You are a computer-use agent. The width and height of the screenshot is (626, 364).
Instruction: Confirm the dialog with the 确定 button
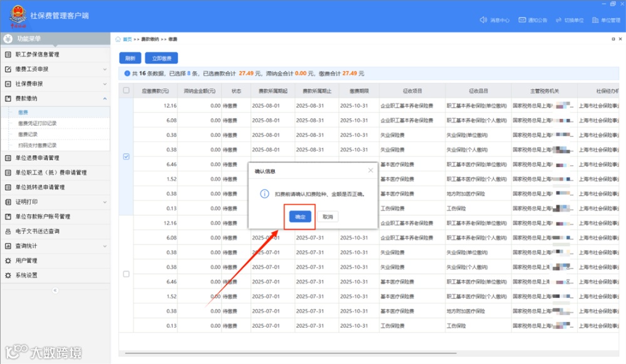pyautogui.click(x=300, y=216)
